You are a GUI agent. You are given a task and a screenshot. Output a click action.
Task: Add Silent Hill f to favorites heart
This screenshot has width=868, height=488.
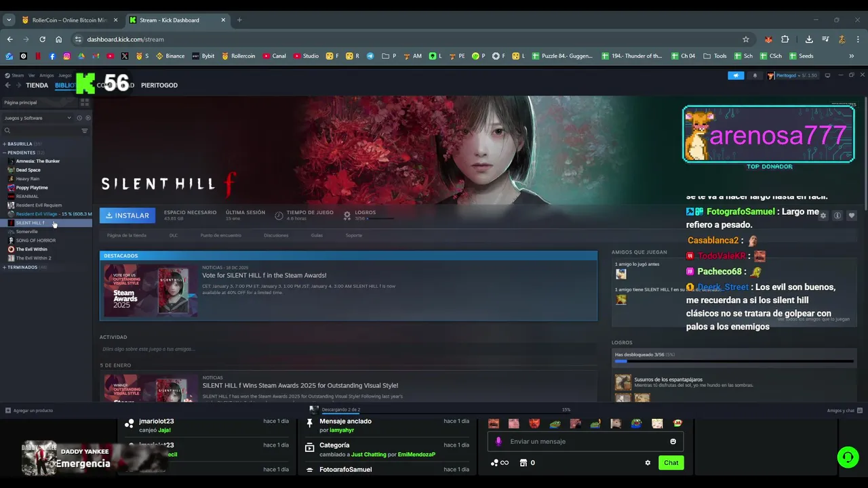tap(852, 216)
